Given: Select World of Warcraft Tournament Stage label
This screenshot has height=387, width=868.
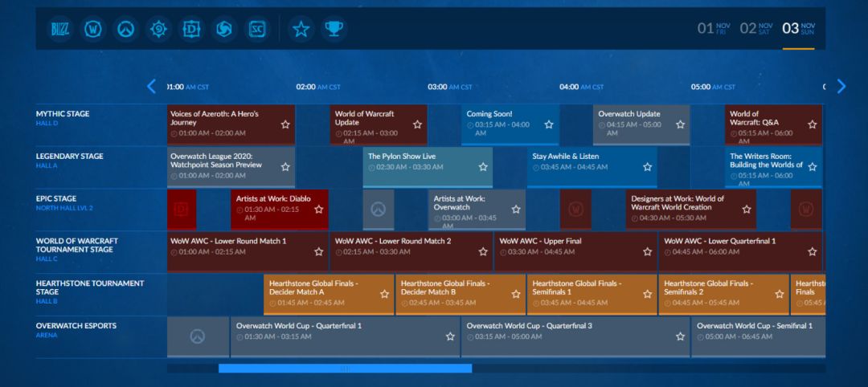Looking at the screenshot, I should tap(77, 246).
